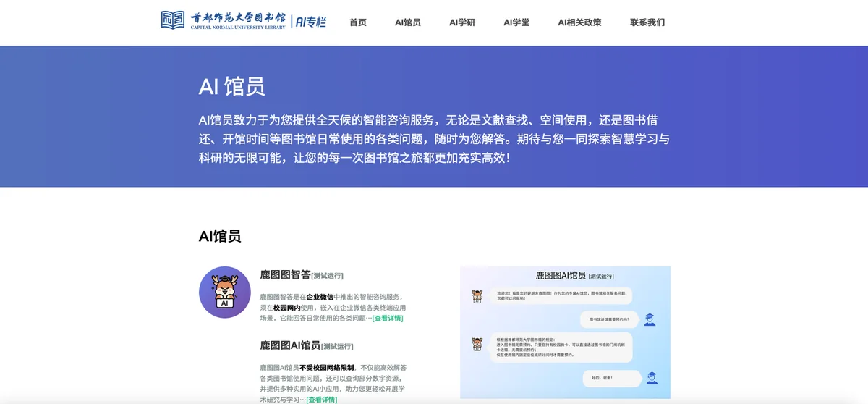Click the 鹿图图AI馆员 title in chat preview
The height and width of the screenshot is (404, 868).
(x=561, y=276)
